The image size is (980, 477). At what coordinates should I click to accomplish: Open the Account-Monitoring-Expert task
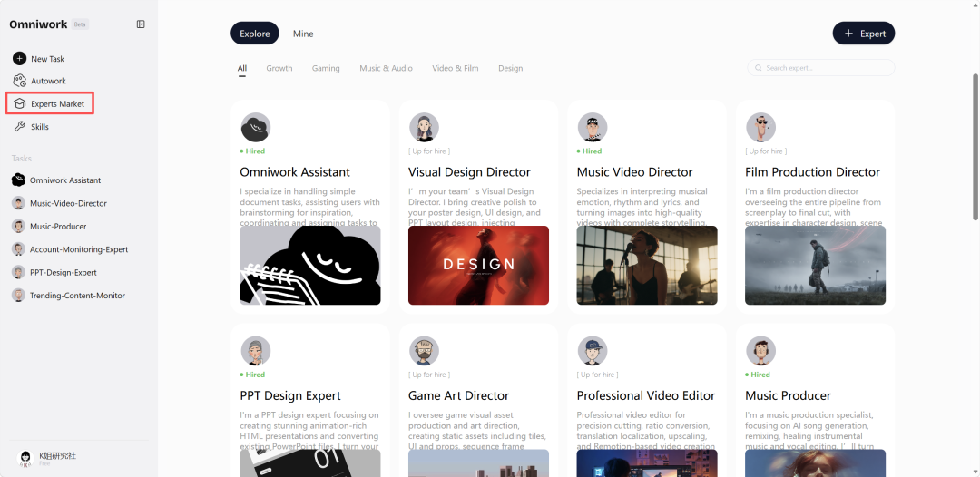point(78,249)
